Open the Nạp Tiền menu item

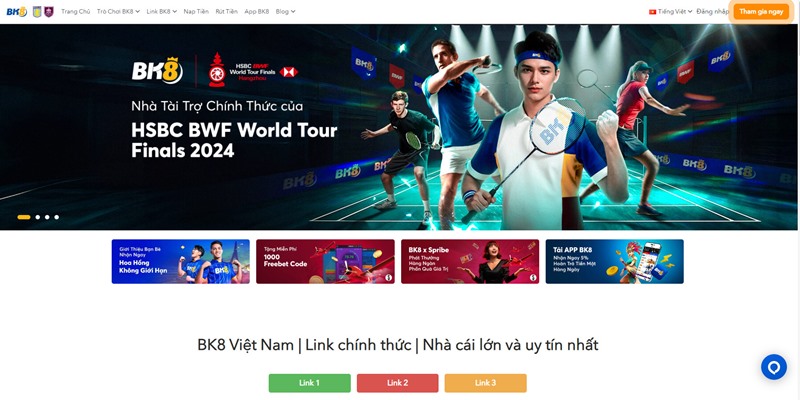click(x=196, y=11)
